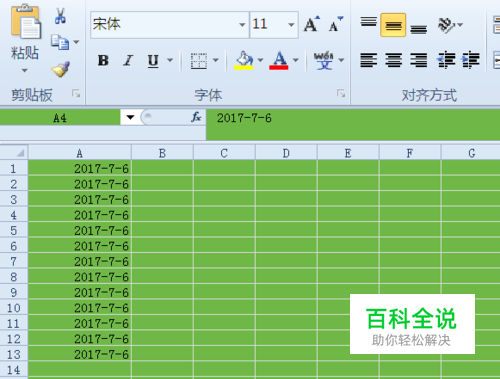Apply yellow fill color bucket
This screenshot has height=379, width=500.
244,60
